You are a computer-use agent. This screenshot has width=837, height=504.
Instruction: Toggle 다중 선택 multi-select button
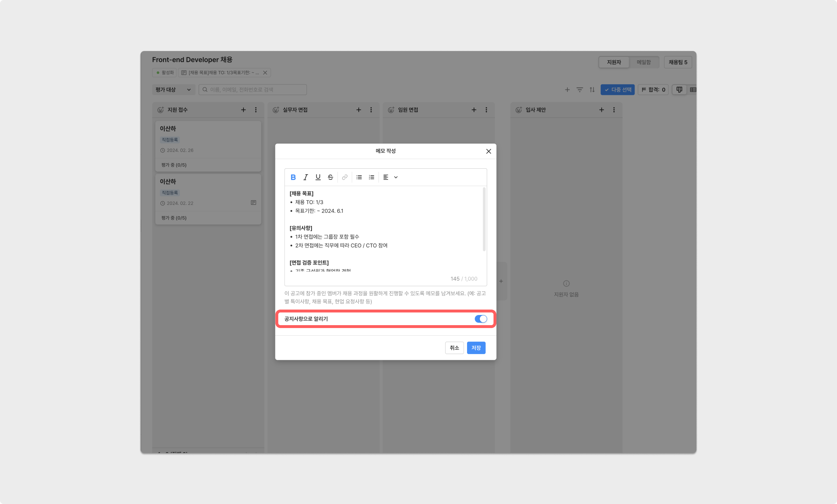tap(617, 89)
